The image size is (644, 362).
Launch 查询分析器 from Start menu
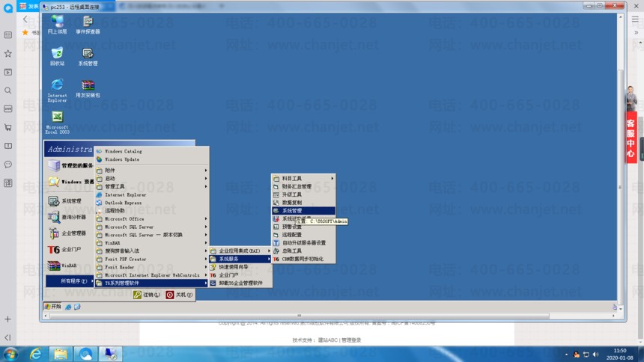[69, 217]
